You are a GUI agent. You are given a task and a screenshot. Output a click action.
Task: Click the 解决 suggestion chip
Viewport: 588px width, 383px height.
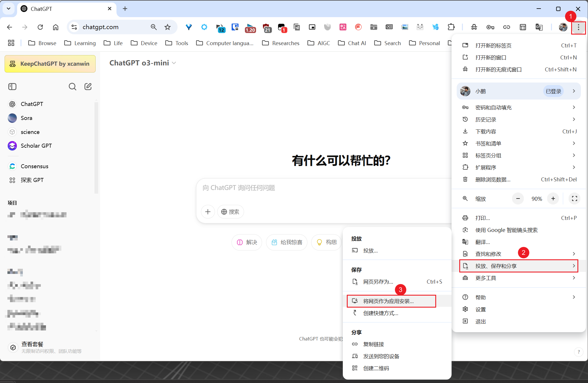tap(247, 242)
